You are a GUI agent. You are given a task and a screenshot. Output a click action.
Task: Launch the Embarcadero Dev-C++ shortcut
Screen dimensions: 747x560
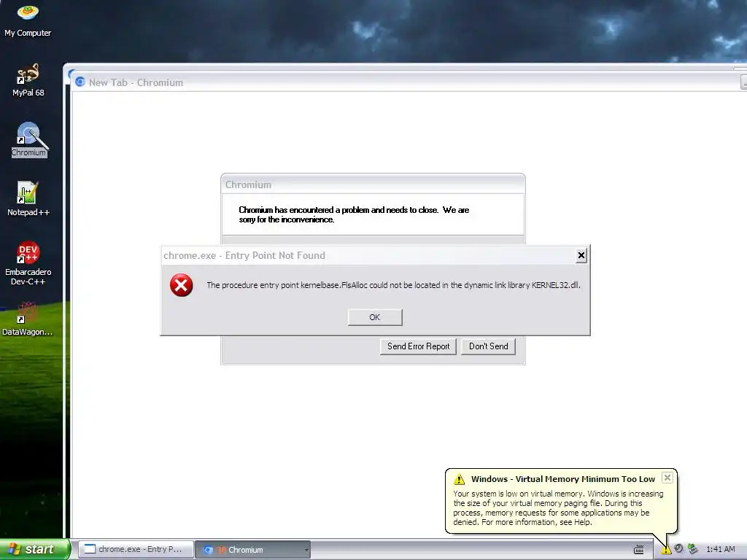pos(28,262)
